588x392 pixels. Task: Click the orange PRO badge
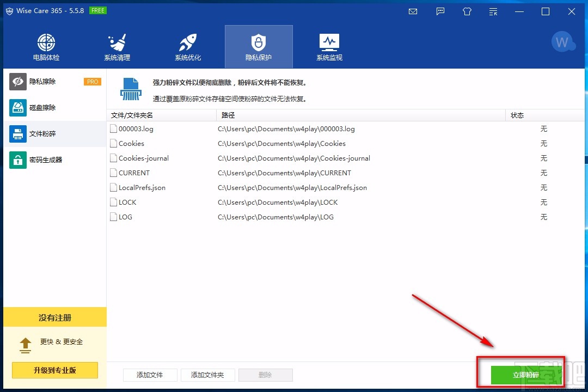click(92, 82)
